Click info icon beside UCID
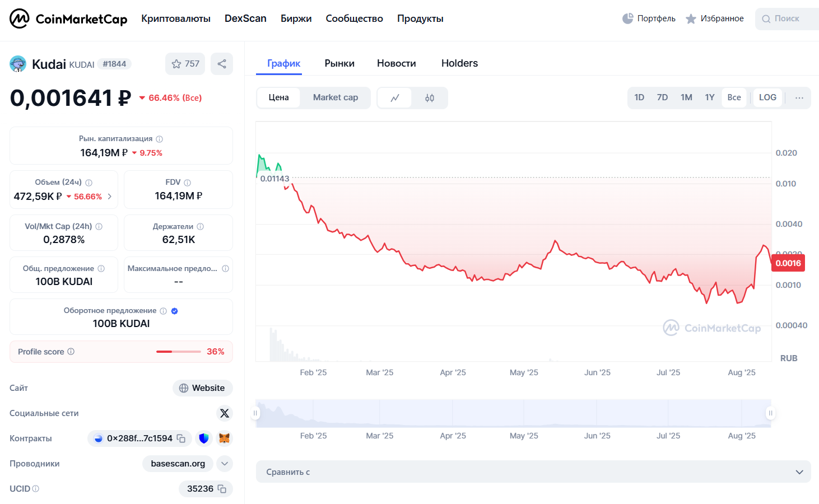 tap(36, 489)
